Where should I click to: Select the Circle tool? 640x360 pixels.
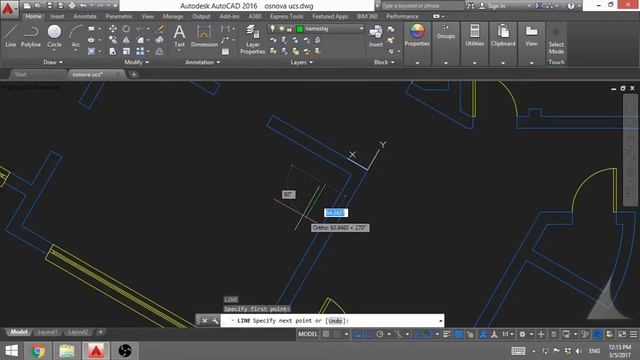(x=54, y=36)
